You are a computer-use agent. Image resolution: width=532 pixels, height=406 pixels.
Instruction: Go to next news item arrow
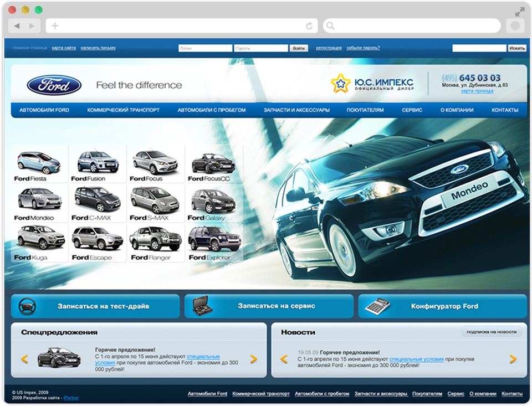click(513, 359)
